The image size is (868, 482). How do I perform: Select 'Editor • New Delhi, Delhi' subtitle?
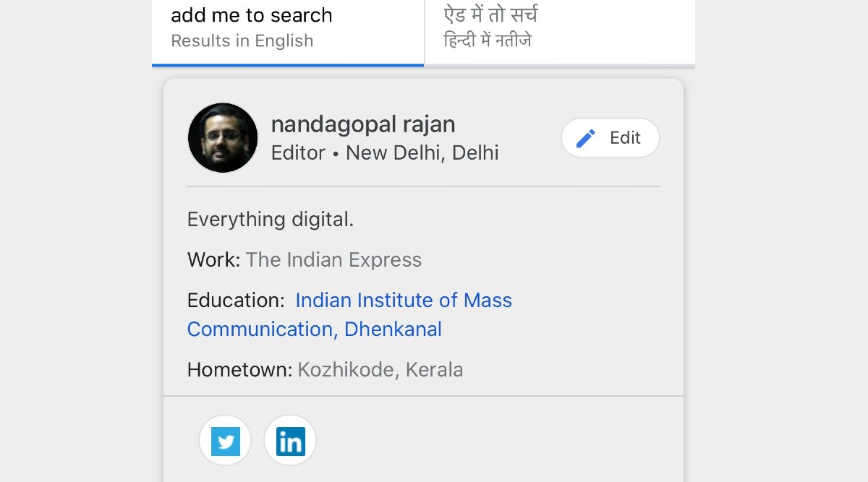click(x=385, y=152)
